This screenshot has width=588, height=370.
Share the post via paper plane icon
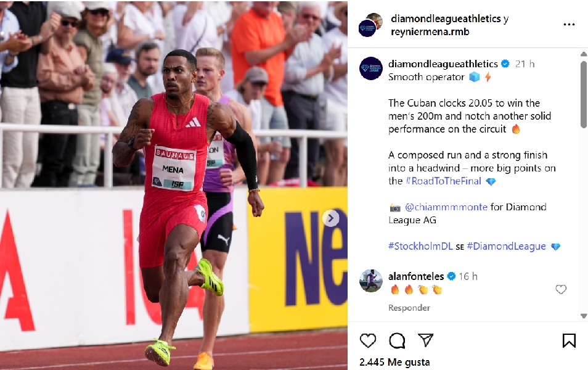click(426, 340)
